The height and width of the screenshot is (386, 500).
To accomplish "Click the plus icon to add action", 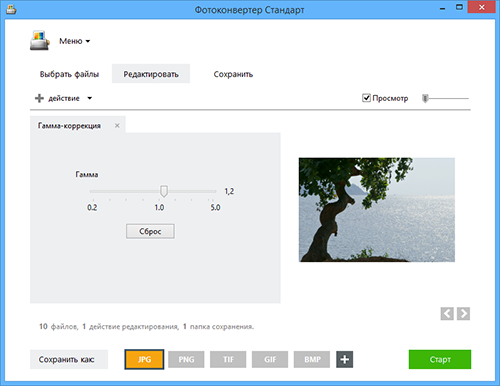I will tap(39, 98).
